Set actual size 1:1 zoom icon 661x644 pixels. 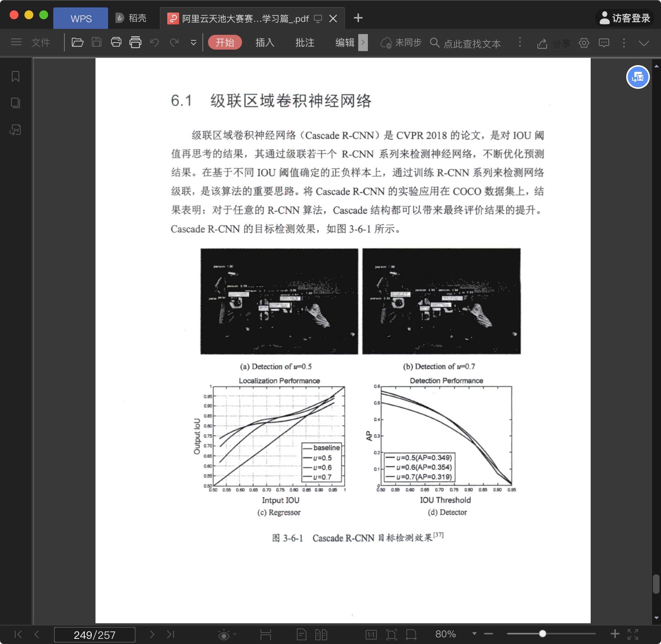tap(371, 635)
